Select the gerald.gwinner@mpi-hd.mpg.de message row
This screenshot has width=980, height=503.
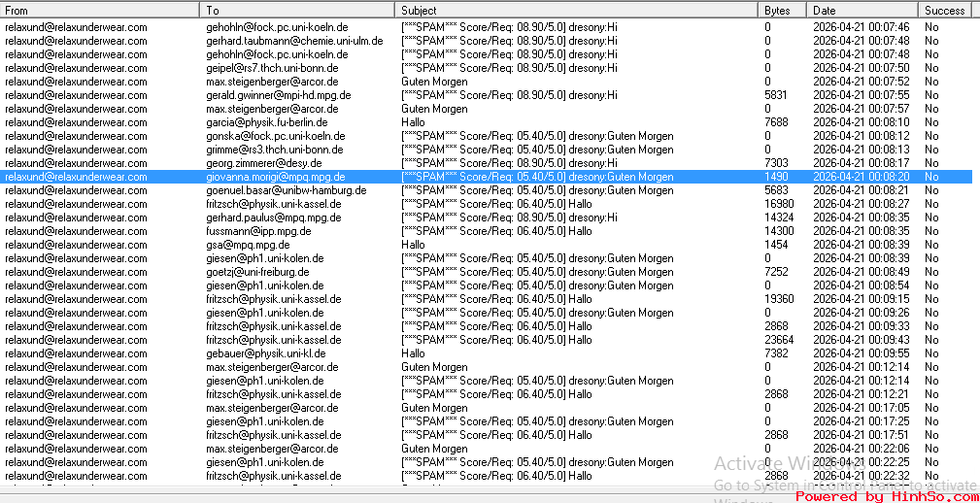(x=278, y=95)
